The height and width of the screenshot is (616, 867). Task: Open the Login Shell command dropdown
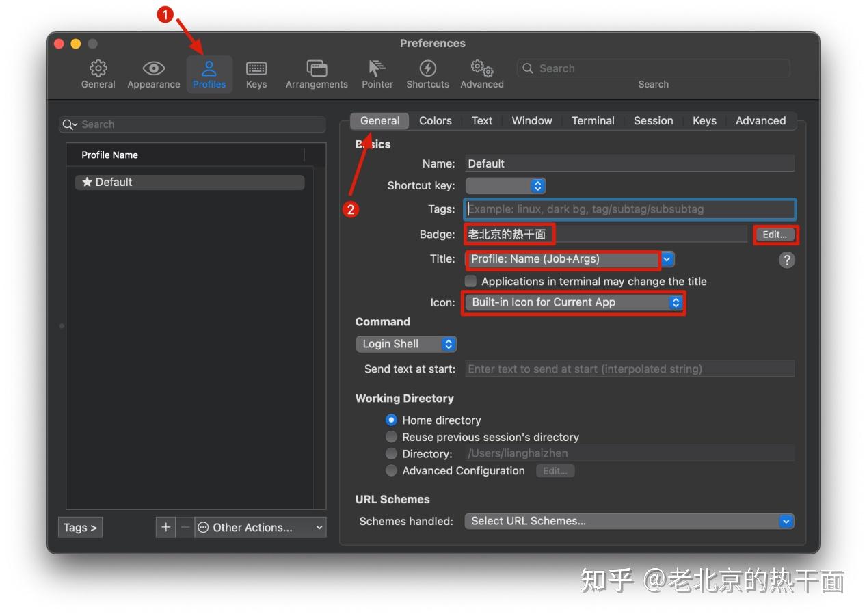click(x=406, y=344)
